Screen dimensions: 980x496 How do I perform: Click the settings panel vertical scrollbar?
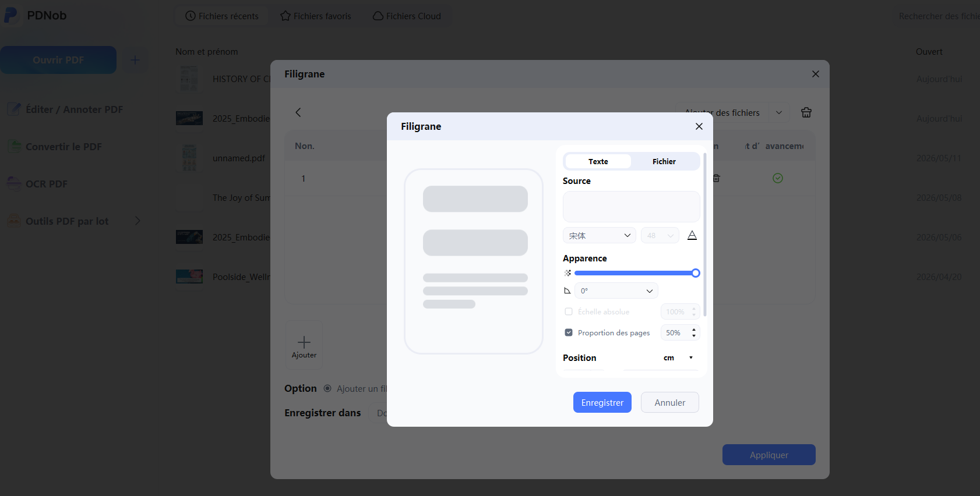705,235
